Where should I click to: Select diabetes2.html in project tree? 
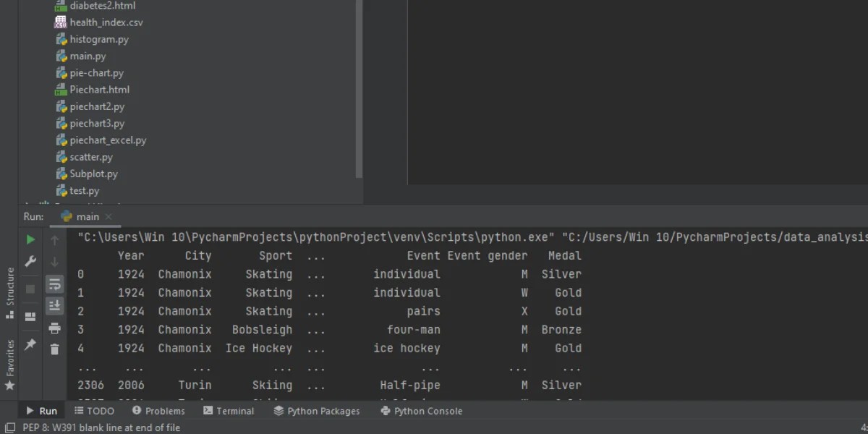click(94, 6)
